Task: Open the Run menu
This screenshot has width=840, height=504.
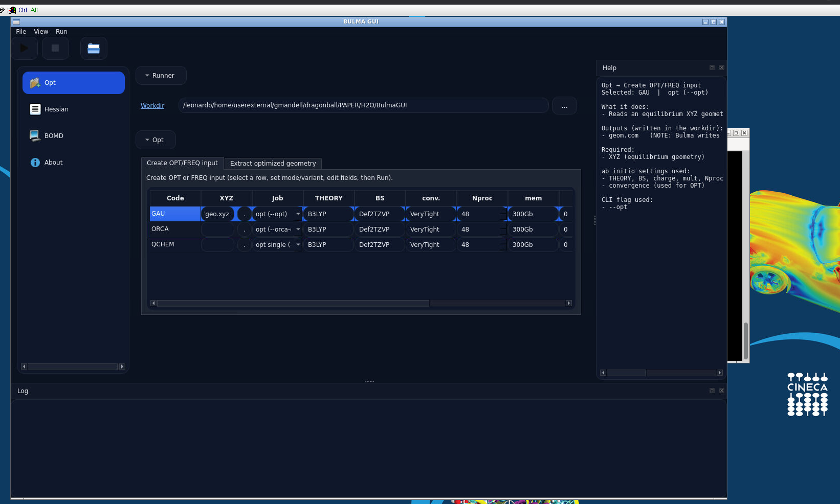Action: pyautogui.click(x=61, y=32)
